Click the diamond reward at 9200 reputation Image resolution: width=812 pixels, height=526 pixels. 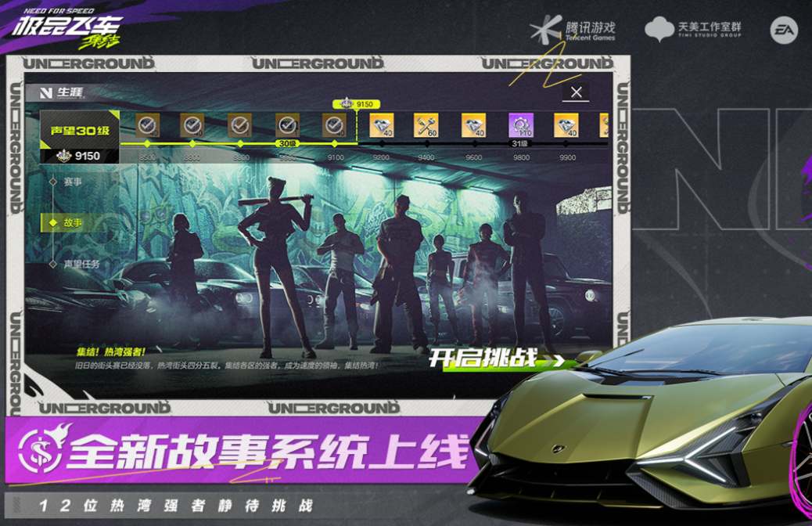pos(381,125)
